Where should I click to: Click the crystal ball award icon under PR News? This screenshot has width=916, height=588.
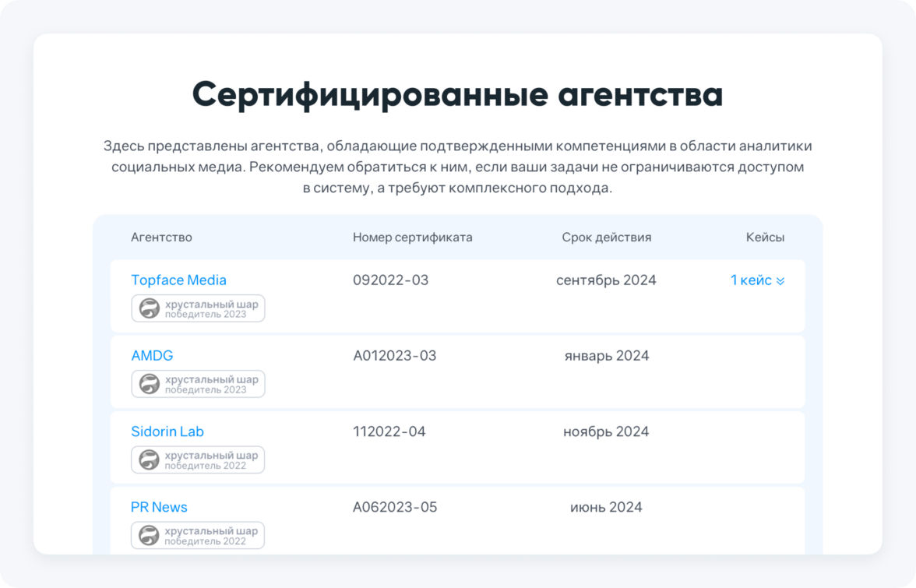pos(149,536)
